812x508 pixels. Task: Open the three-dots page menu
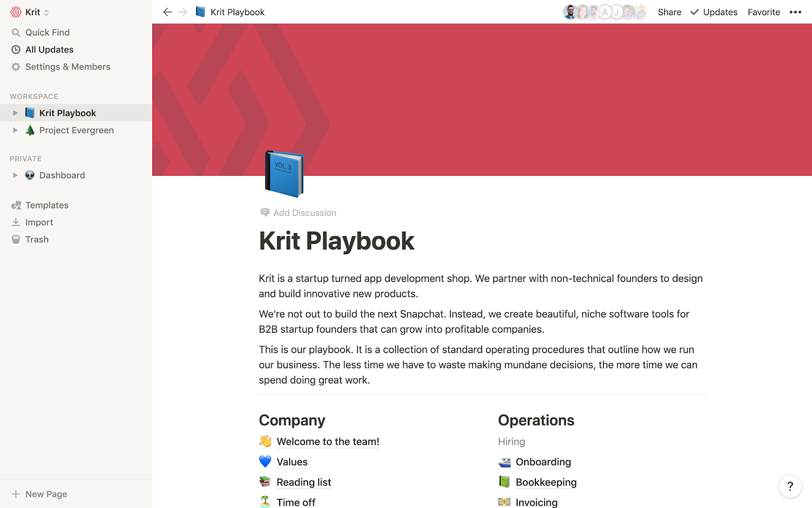795,12
